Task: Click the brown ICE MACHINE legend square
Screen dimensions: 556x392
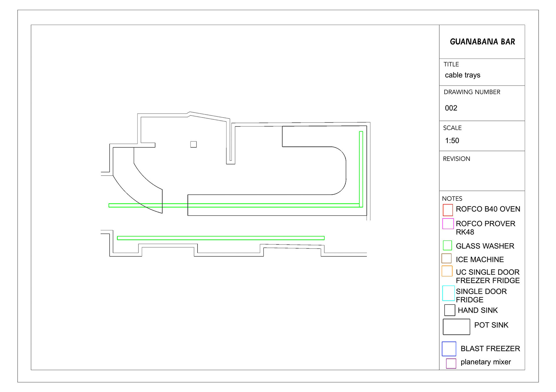Action: (446, 258)
